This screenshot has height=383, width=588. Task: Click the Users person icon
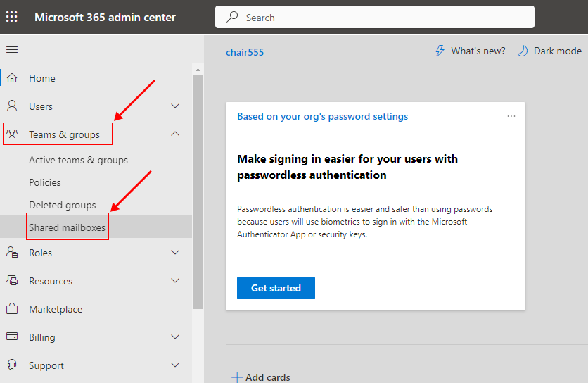12,106
